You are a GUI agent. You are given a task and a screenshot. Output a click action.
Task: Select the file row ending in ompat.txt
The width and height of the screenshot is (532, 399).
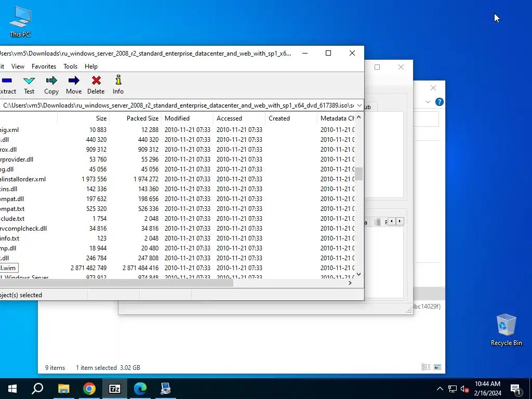177,209
